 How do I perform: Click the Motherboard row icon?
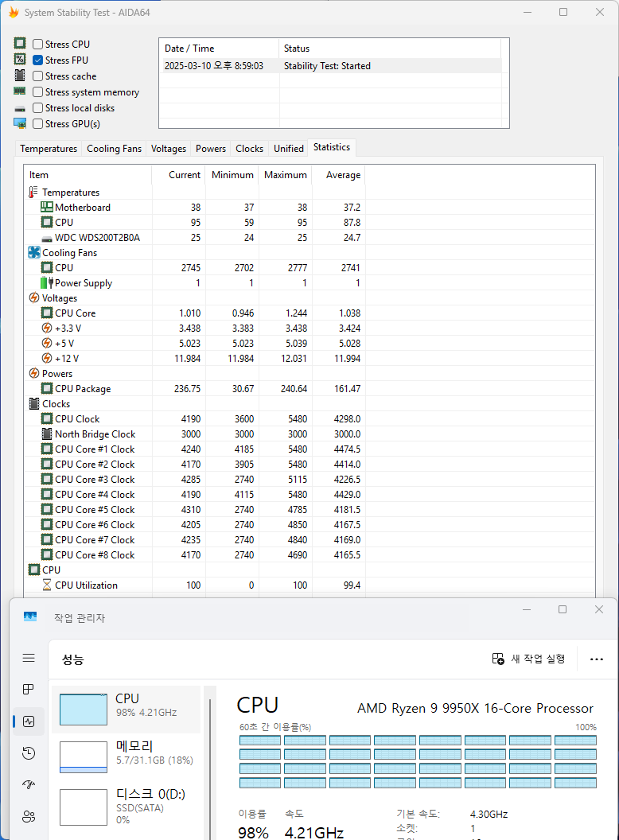click(x=47, y=207)
